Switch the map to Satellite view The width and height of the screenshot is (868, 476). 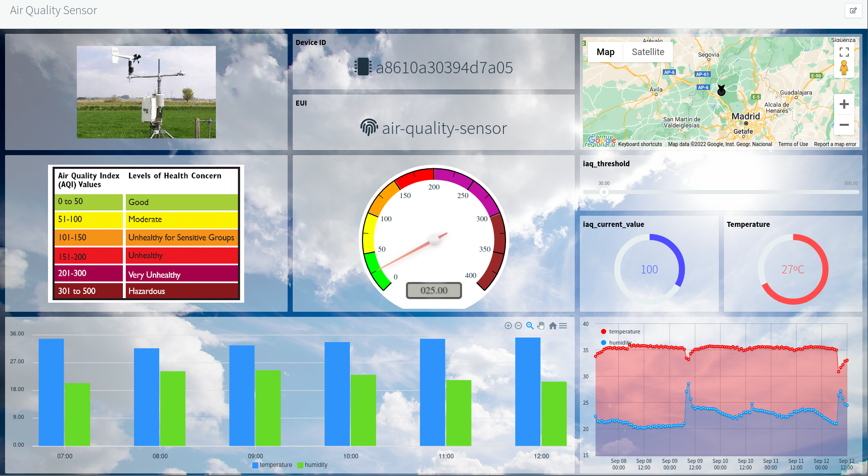coord(648,52)
